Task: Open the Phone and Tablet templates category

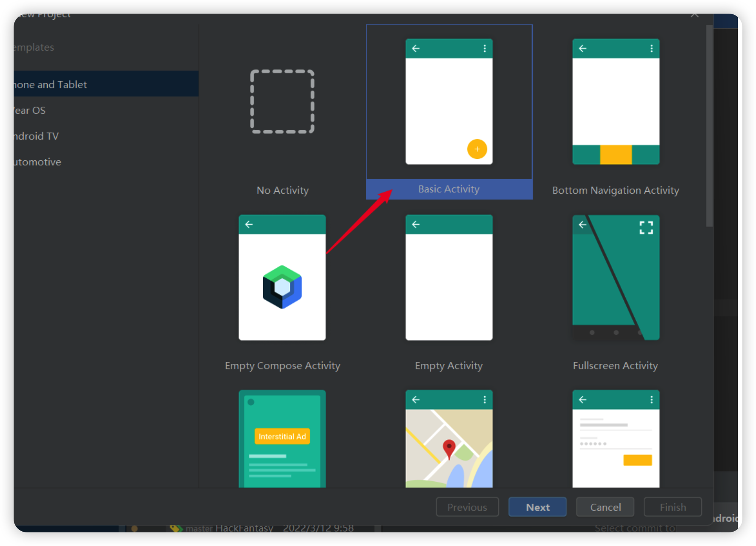Action: (x=51, y=84)
